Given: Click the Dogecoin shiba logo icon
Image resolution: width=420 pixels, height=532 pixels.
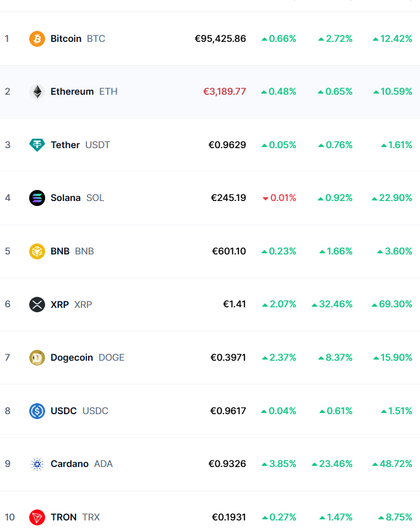Looking at the screenshot, I should tap(37, 357).
